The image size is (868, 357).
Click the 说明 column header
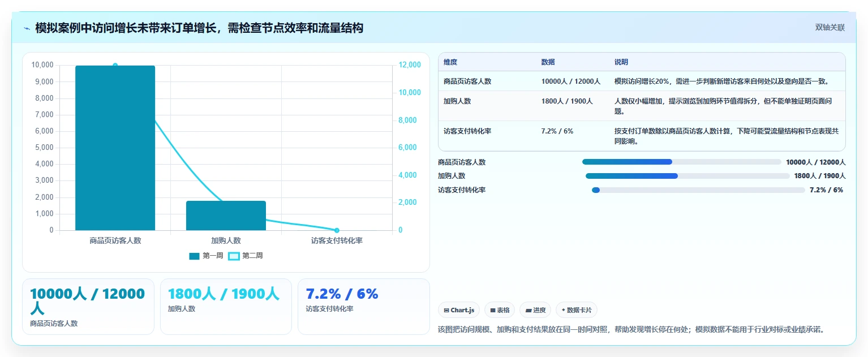tap(621, 62)
